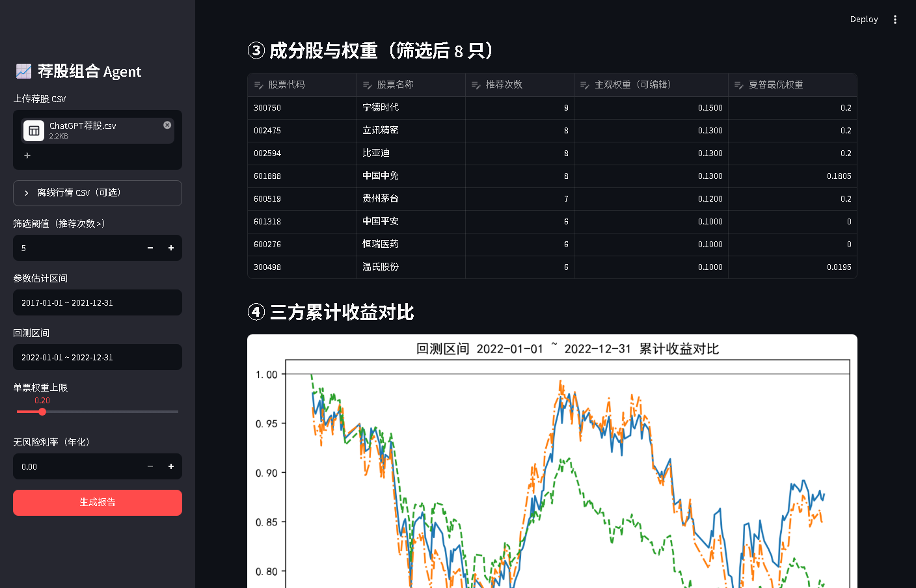Select the cell with code 601888

302,176
